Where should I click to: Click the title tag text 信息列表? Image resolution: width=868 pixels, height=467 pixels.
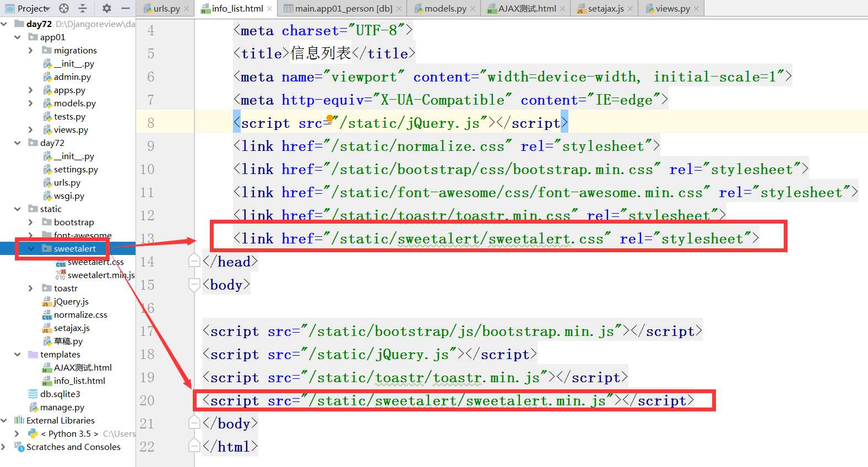[x=321, y=53]
